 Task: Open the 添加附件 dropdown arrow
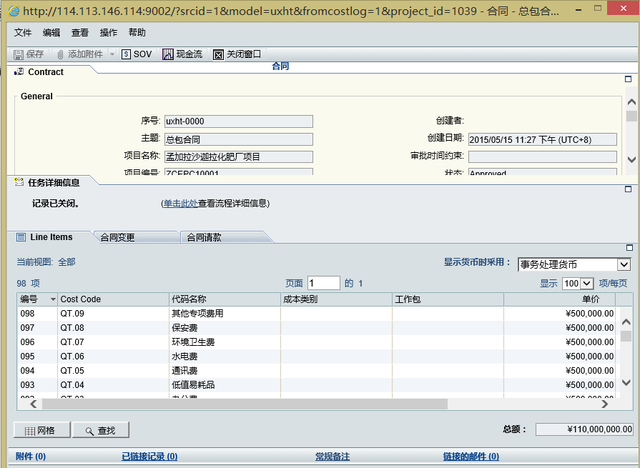coord(112,54)
